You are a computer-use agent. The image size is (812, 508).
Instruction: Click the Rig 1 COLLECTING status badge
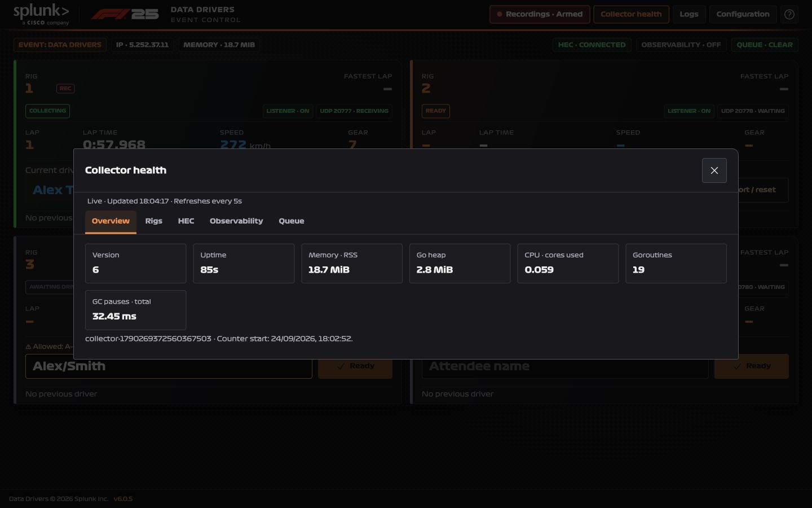pos(47,111)
